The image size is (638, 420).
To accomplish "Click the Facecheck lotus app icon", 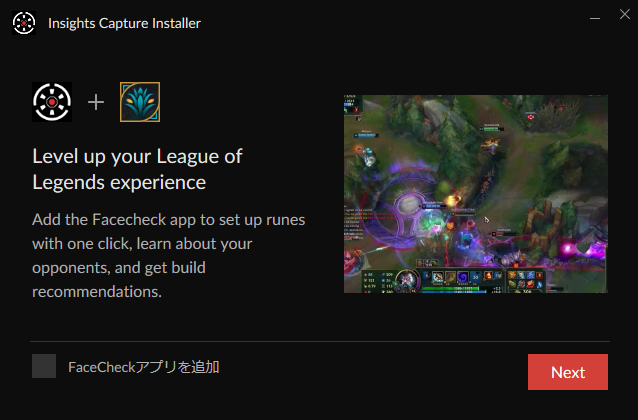I will click(140, 102).
